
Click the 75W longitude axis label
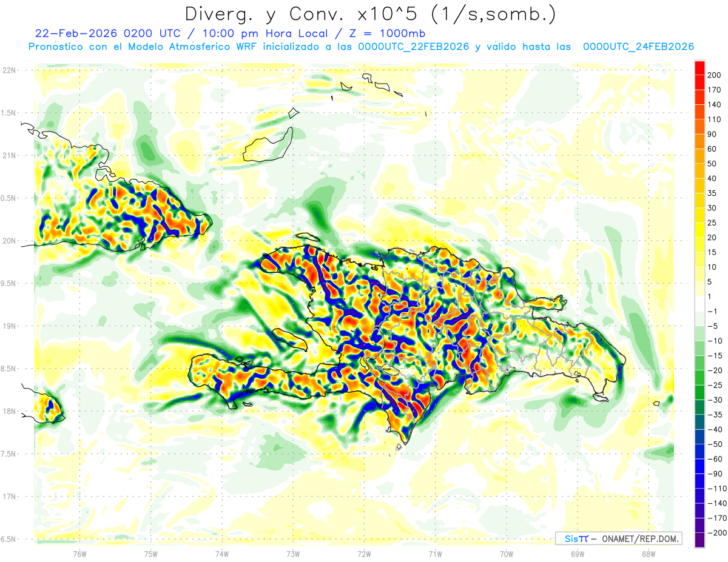(x=151, y=554)
